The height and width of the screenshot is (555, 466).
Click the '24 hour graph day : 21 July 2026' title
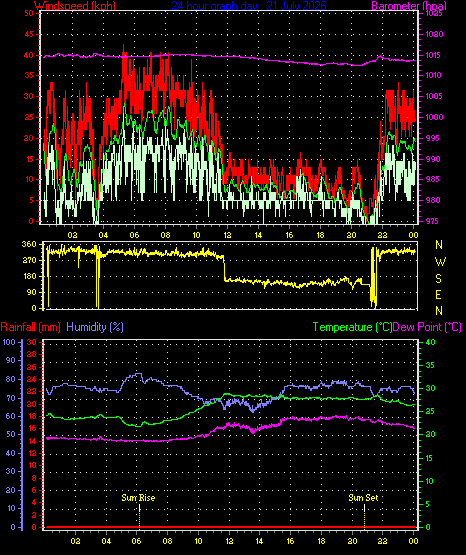point(249,6)
